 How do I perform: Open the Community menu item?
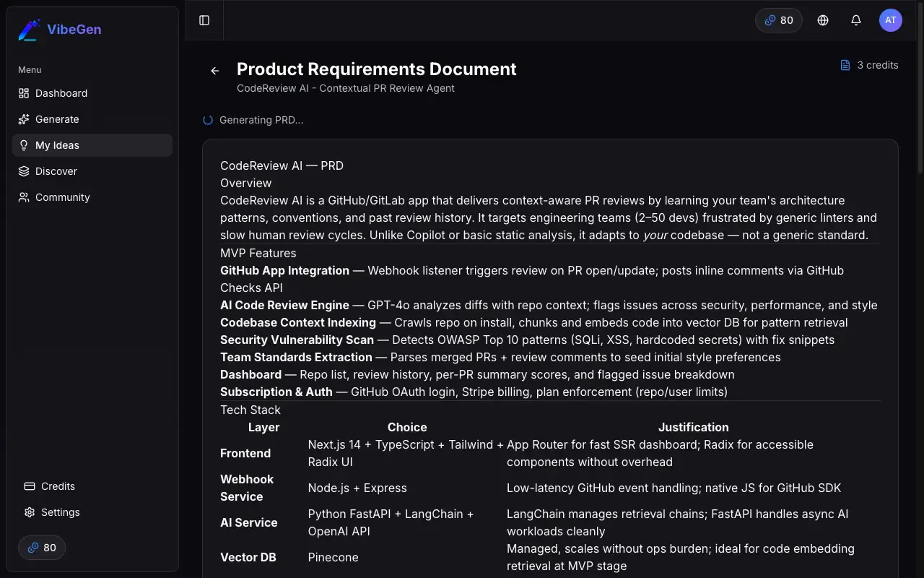click(x=92, y=197)
